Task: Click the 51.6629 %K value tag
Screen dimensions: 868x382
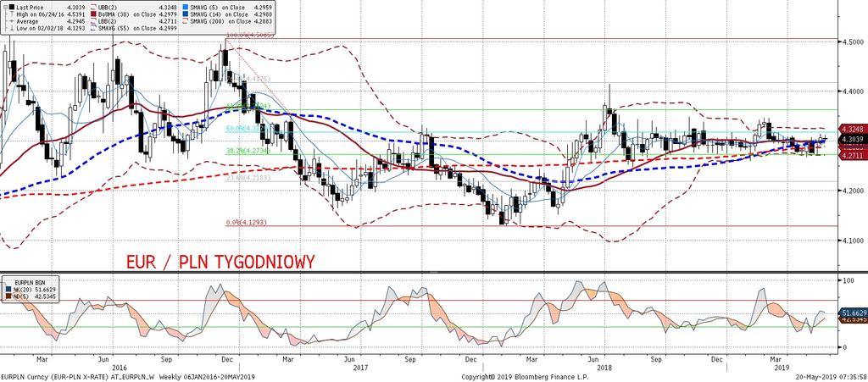Action: click(852, 313)
